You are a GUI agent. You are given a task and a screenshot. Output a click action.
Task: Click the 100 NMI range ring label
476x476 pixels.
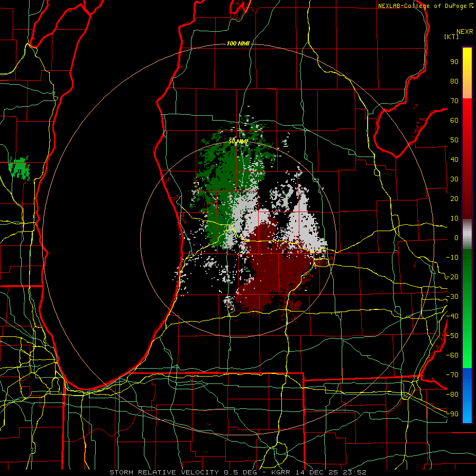pyautogui.click(x=238, y=44)
